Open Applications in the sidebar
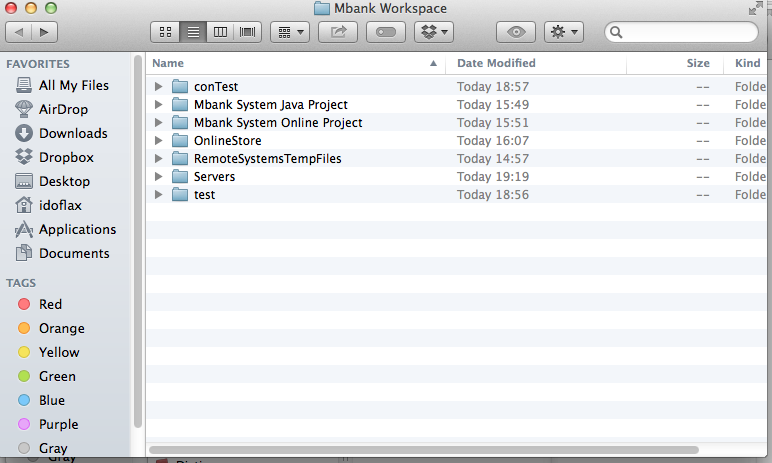 point(77,229)
